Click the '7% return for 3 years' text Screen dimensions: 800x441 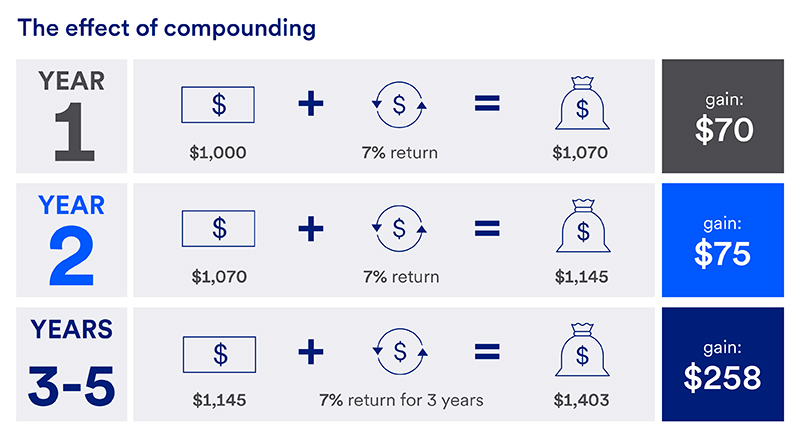(x=401, y=400)
